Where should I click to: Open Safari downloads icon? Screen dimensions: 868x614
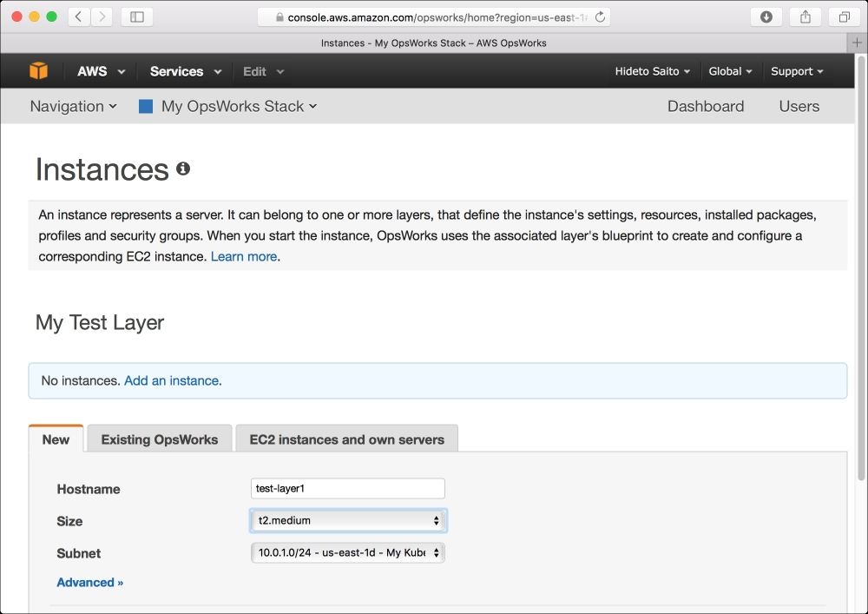766,17
